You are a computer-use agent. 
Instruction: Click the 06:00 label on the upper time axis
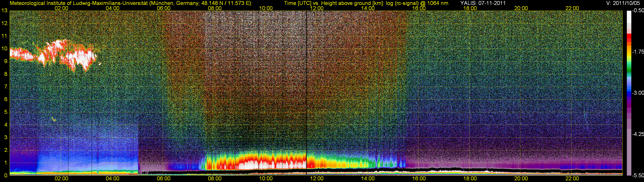coord(164,8)
